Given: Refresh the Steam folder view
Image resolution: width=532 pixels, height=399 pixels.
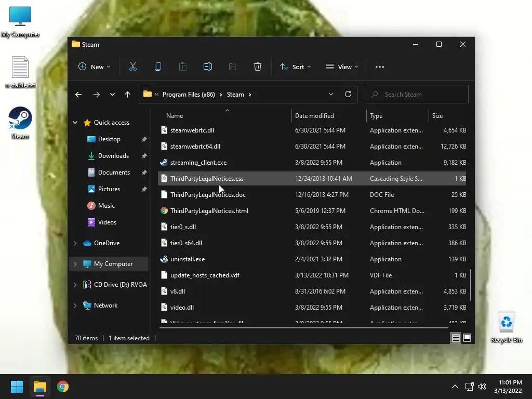Looking at the screenshot, I should (x=348, y=95).
